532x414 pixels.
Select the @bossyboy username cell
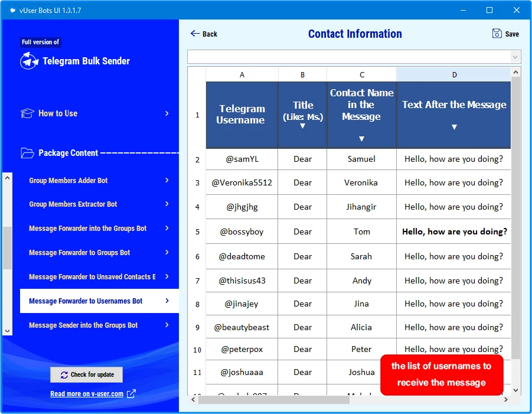[x=242, y=232]
